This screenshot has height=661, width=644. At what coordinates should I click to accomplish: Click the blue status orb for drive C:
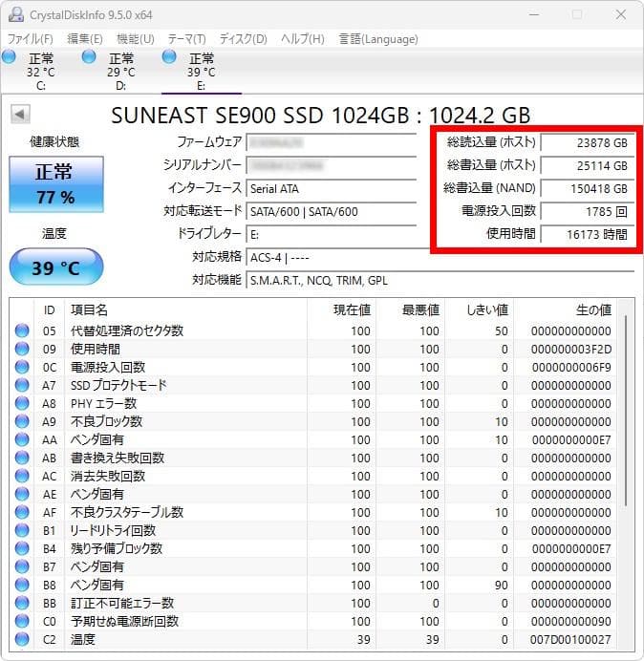[9, 56]
